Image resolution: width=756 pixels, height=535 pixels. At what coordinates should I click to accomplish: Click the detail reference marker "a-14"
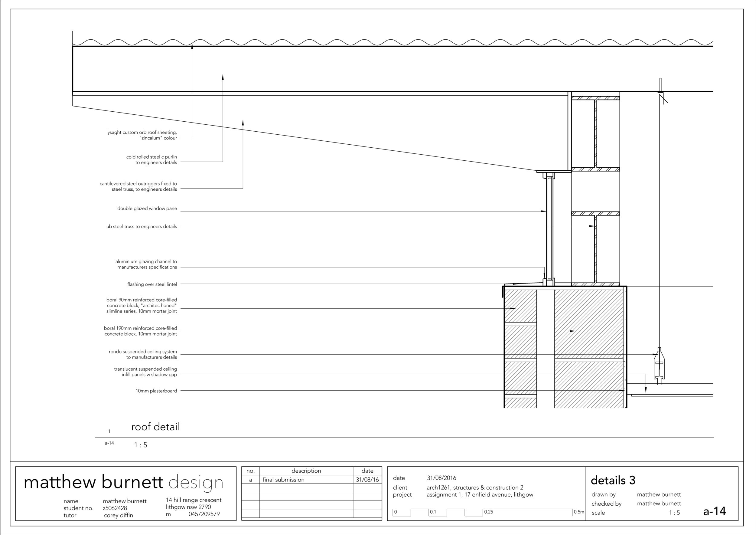click(x=109, y=443)
